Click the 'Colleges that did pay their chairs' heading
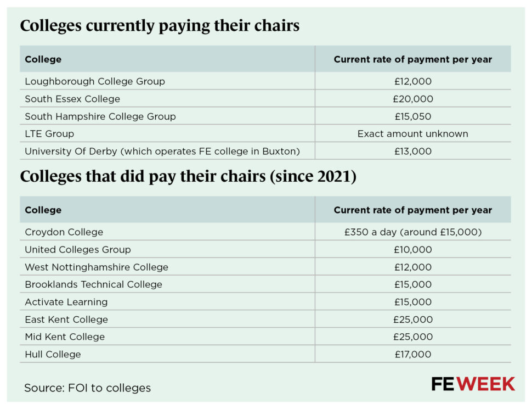 pyautogui.click(x=188, y=177)
